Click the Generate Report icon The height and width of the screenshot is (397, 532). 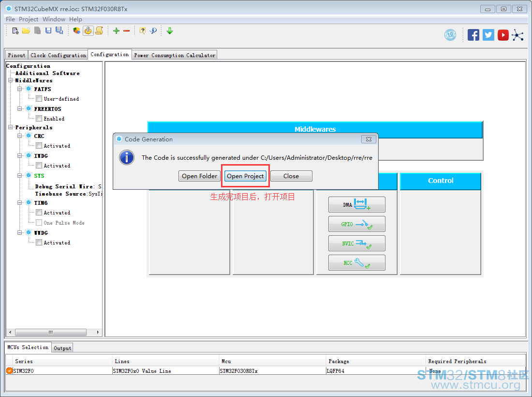point(77,31)
